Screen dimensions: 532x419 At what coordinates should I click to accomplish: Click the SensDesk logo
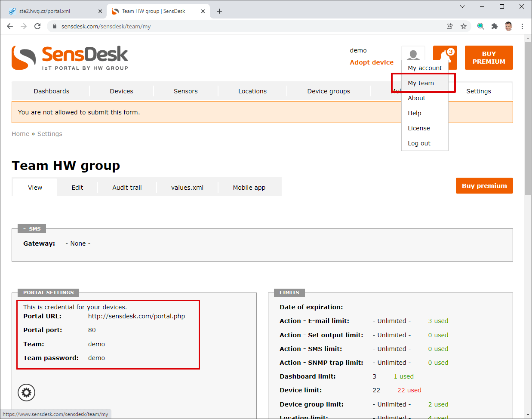point(70,58)
